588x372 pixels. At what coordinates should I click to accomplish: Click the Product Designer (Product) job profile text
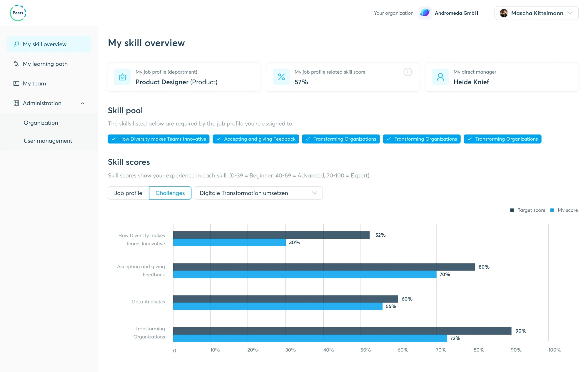(x=176, y=82)
